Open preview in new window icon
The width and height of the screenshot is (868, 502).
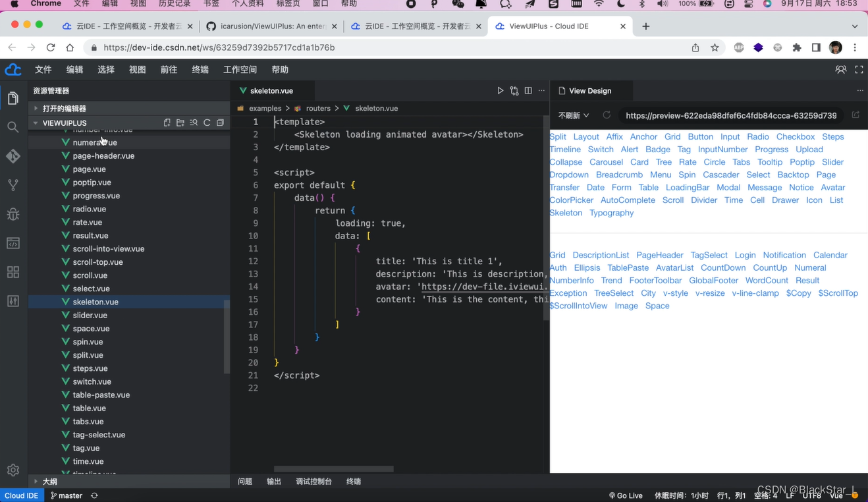point(855,115)
